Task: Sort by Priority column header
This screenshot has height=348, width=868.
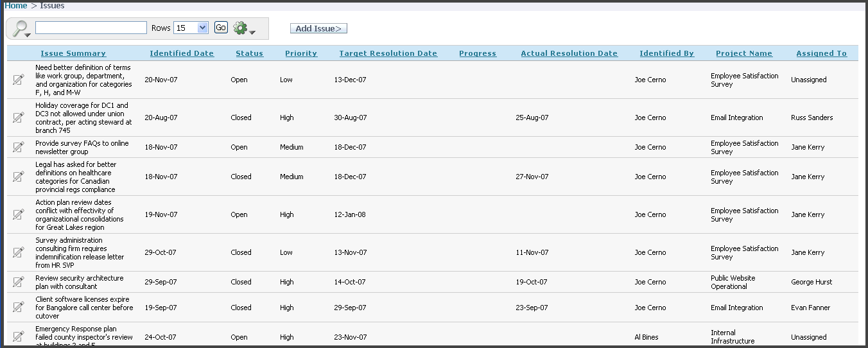Action: pyautogui.click(x=301, y=53)
